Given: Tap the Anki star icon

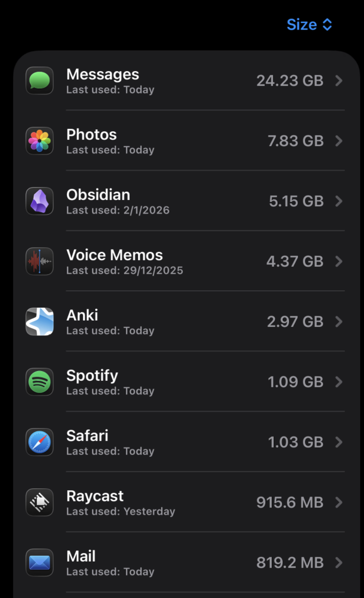Looking at the screenshot, I should click(39, 322).
